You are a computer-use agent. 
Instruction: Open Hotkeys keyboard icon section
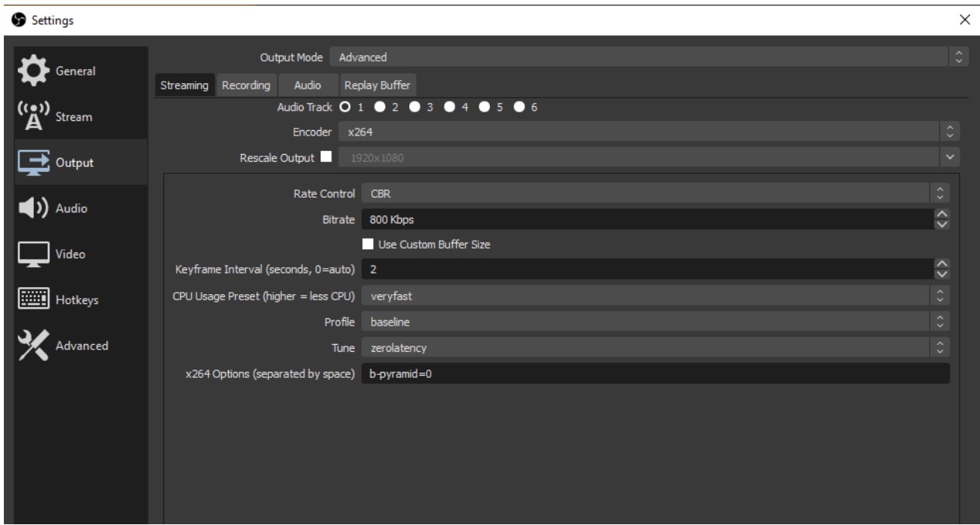coord(32,299)
